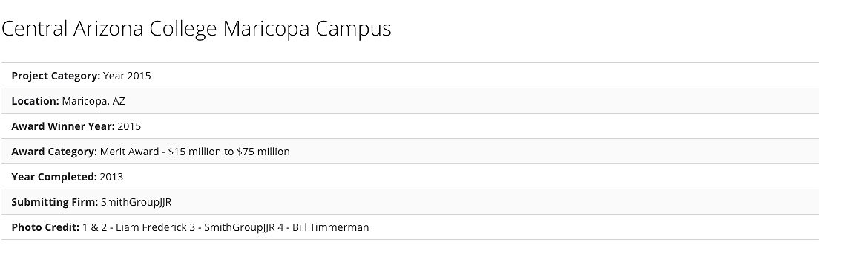The height and width of the screenshot is (280, 868).
Task: Click the Bill Timmerman photo credit name
Action: (x=330, y=227)
